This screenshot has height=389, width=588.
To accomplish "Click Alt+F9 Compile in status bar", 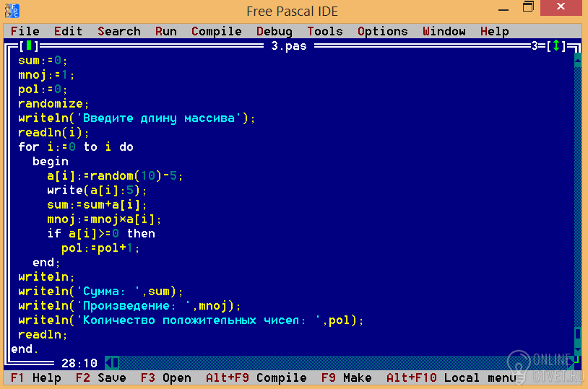I will (x=256, y=377).
